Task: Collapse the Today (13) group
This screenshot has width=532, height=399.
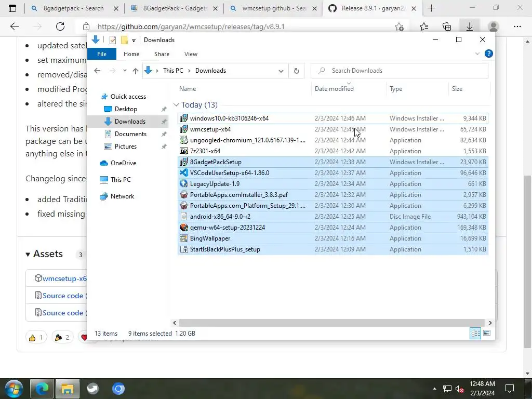Action: tap(176, 105)
